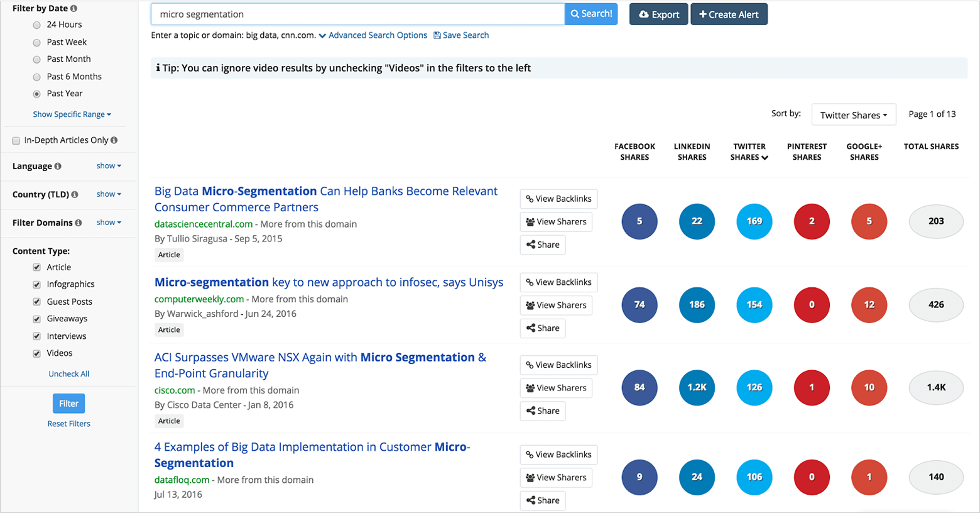980x513 pixels.
Task: Show the Language filter options
Action: pos(109,165)
